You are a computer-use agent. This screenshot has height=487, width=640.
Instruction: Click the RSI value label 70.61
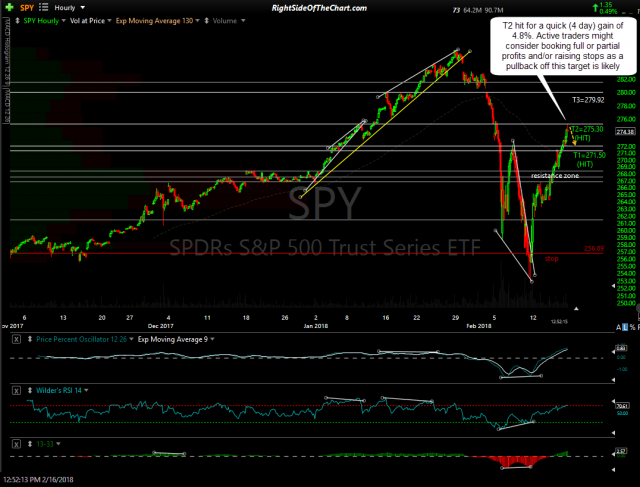621,406
